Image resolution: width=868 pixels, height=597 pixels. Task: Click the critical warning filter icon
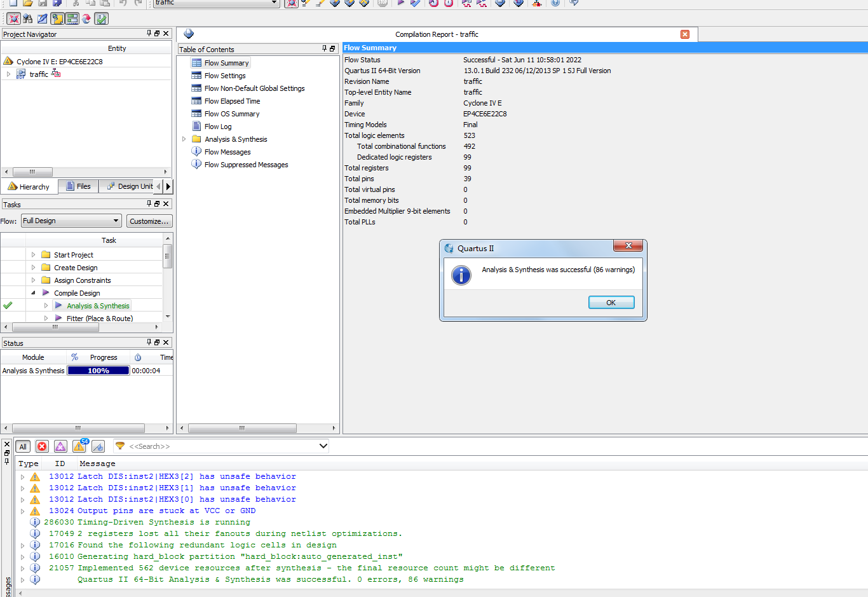click(x=60, y=446)
